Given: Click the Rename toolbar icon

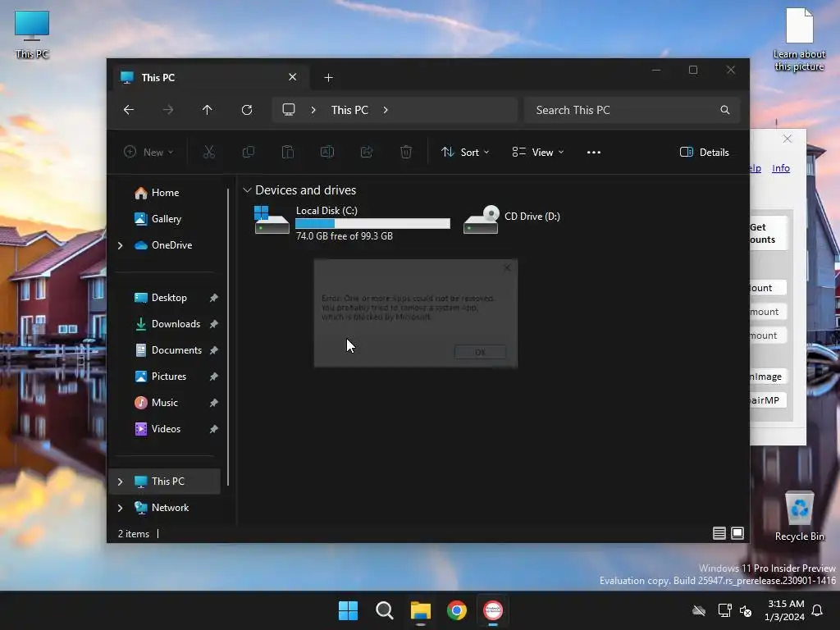Looking at the screenshot, I should pyautogui.click(x=327, y=152).
